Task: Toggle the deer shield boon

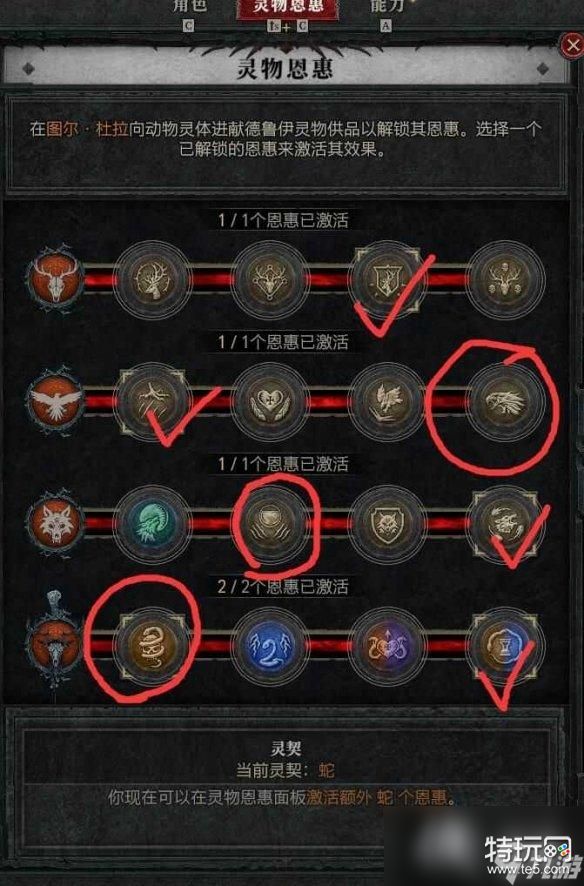Action: 387,279
